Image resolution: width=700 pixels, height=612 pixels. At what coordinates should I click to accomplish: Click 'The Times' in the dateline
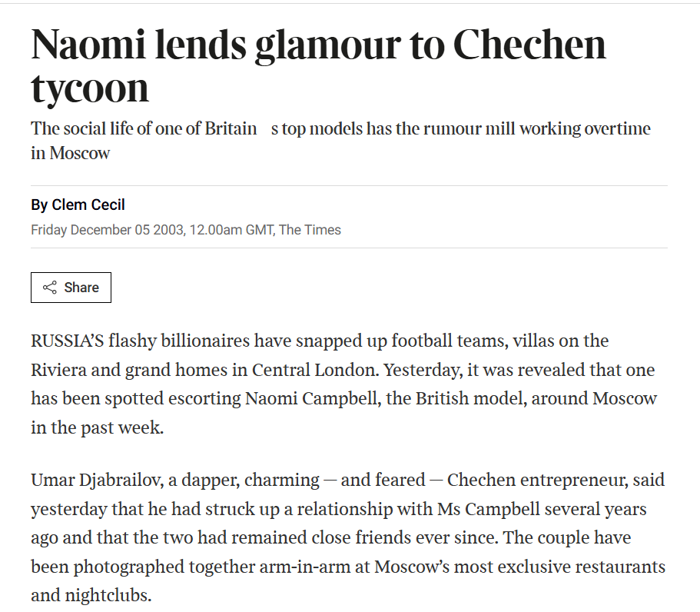click(310, 230)
